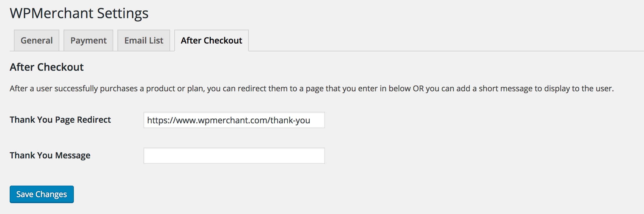Show the Email List settings
Screen dimensions: 644x214
pyautogui.click(x=144, y=41)
